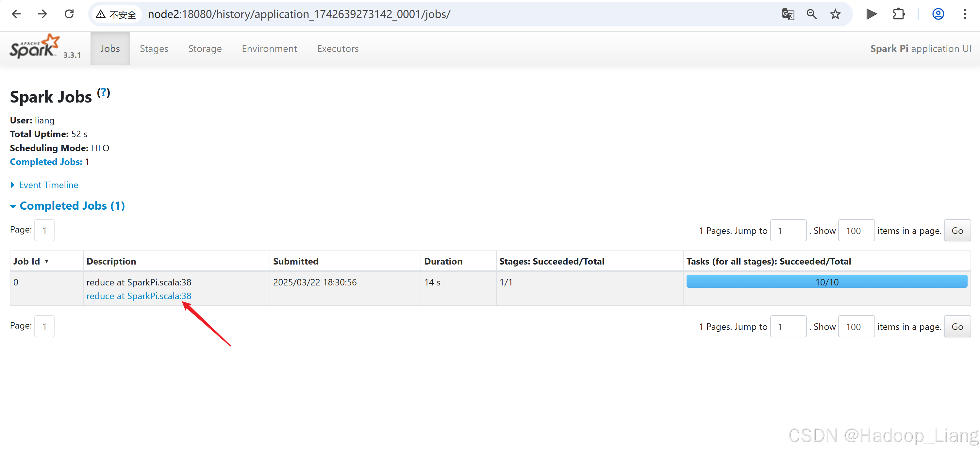Screen dimensions: 980x452
Task: Expand the Event Timeline section
Action: [x=48, y=185]
